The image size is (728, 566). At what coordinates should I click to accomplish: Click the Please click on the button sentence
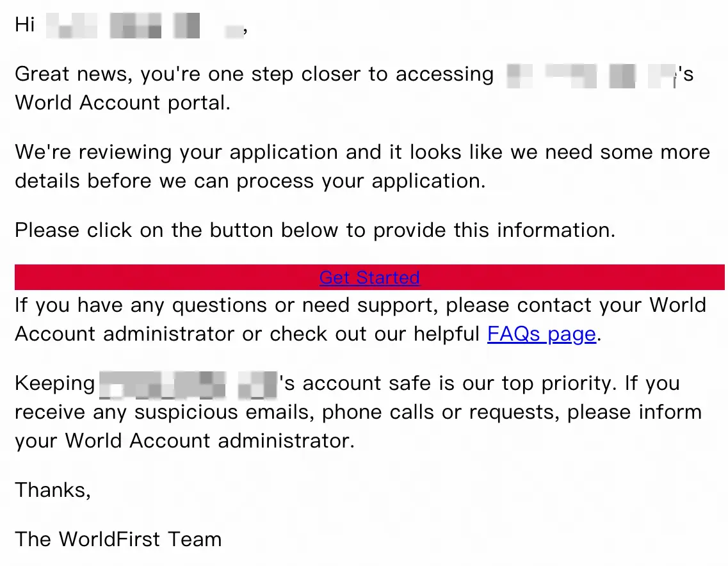pos(315,230)
